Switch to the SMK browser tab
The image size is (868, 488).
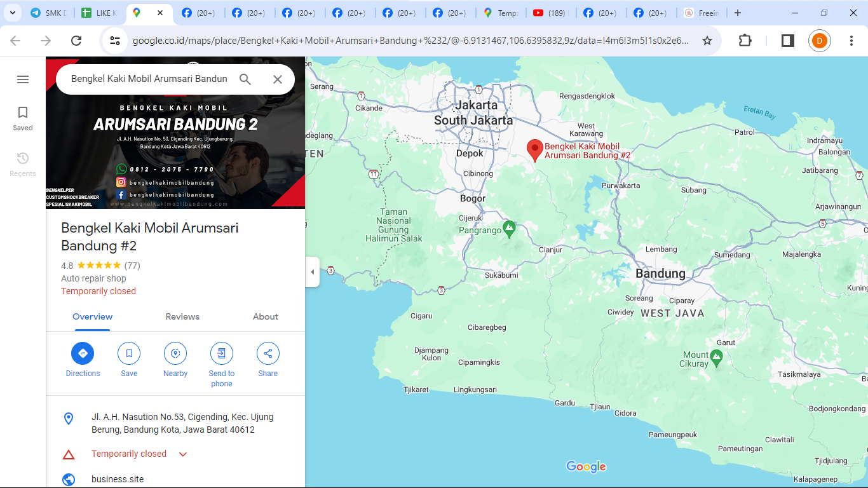(48, 13)
